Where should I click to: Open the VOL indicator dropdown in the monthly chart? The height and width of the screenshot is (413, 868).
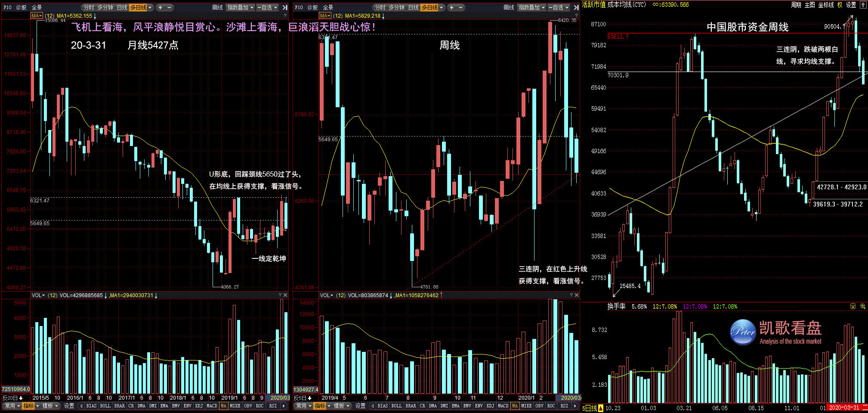(38, 295)
